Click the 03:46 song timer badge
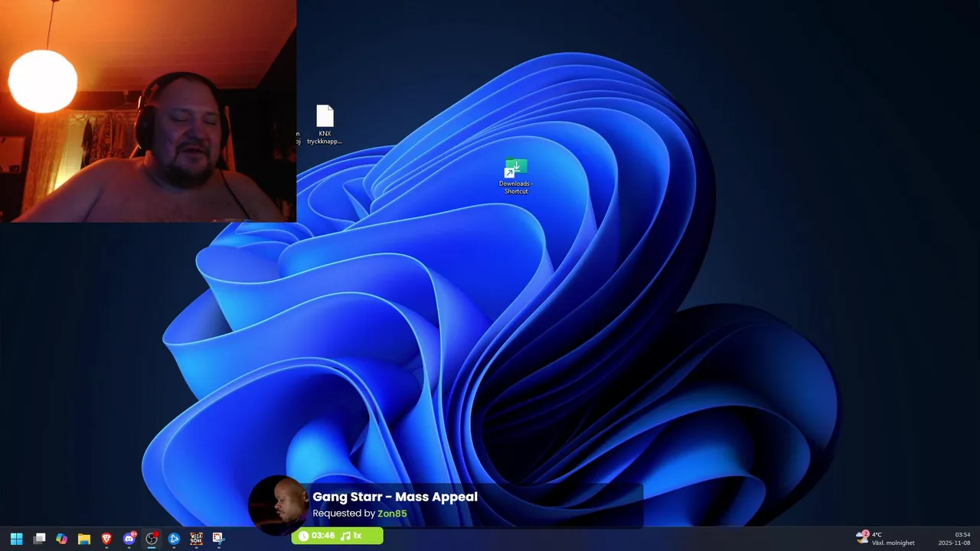980x551 pixels. point(316,536)
